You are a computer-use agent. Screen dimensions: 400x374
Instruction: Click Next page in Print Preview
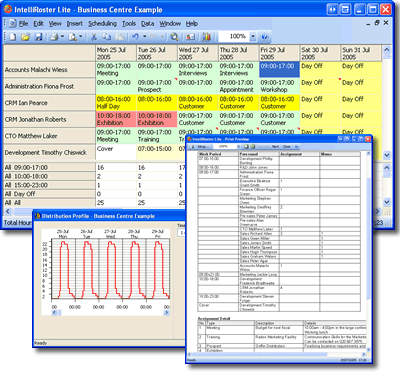(275, 146)
